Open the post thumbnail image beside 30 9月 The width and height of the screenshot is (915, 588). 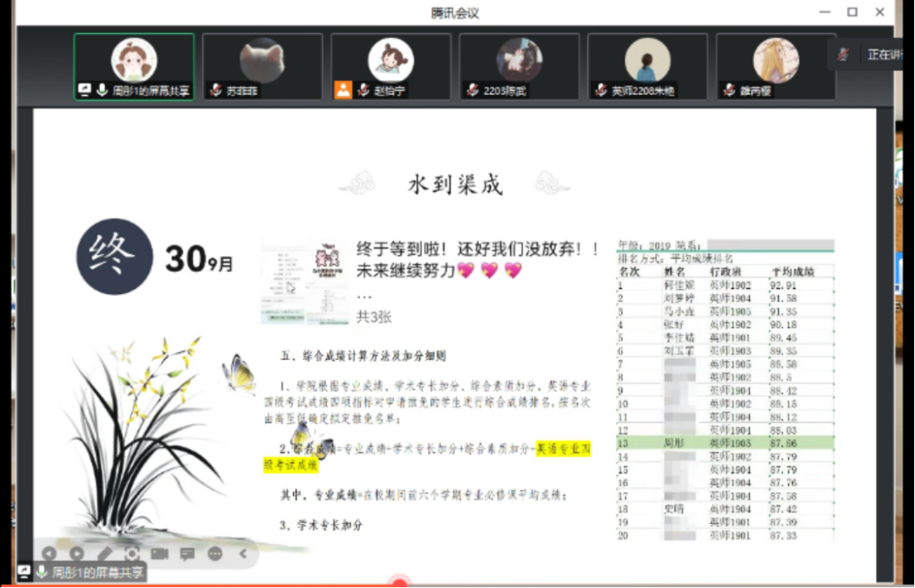pyautogui.click(x=304, y=282)
